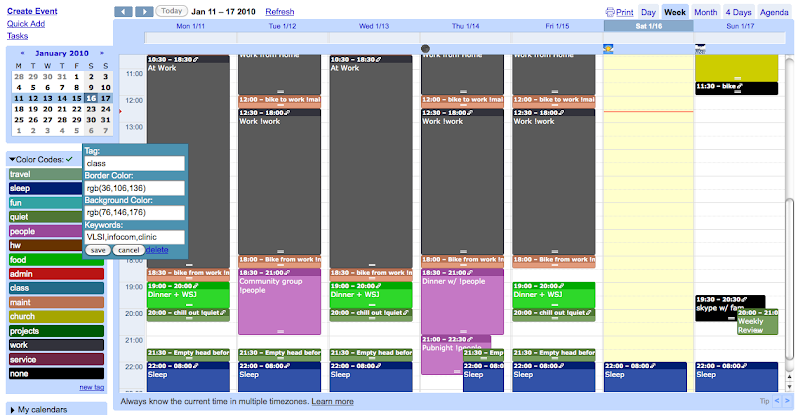Open Thursday's Dinner w/ !people event

tap(462, 302)
